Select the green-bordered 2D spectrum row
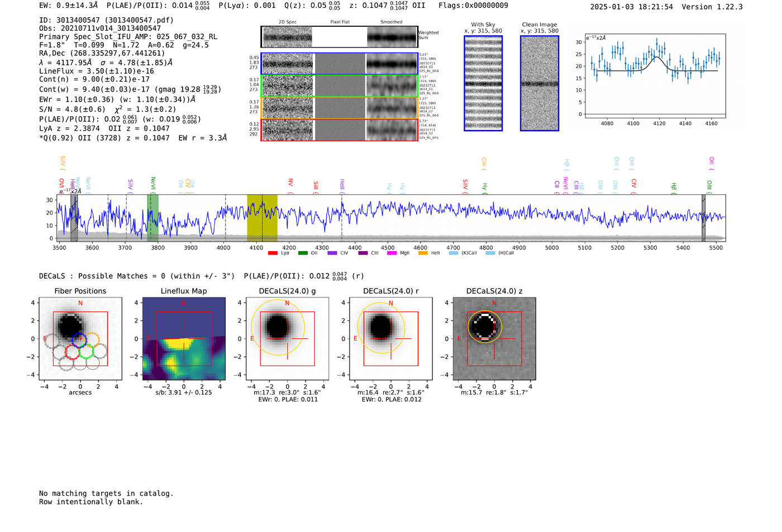Screen dimensions: 782x532 tap(340, 86)
